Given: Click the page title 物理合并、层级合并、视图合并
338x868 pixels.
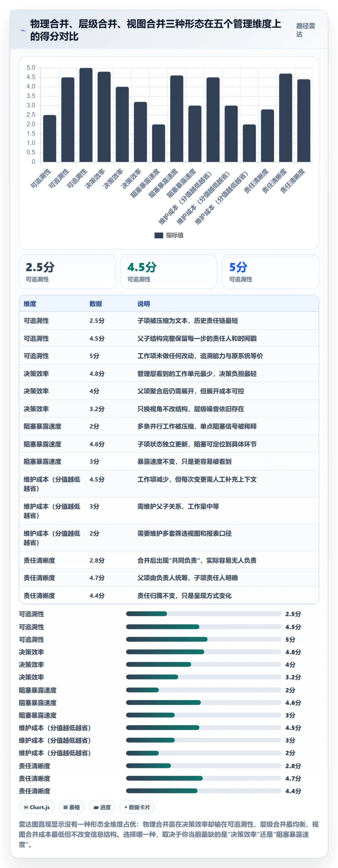Looking at the screenshot, I should pyautogui.click(x=156, y=30).
